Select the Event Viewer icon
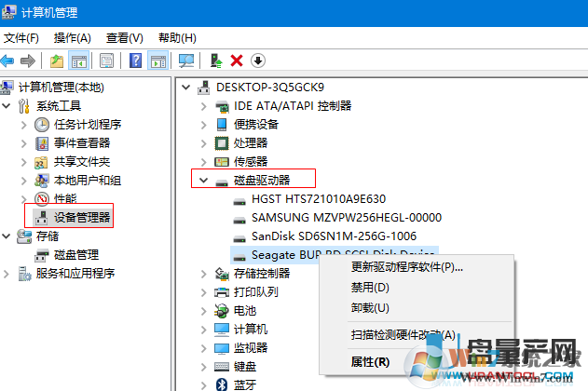Image resolution: width=588 pixels, height=391 pixels. pyautogui.click(x=42, y=143)
